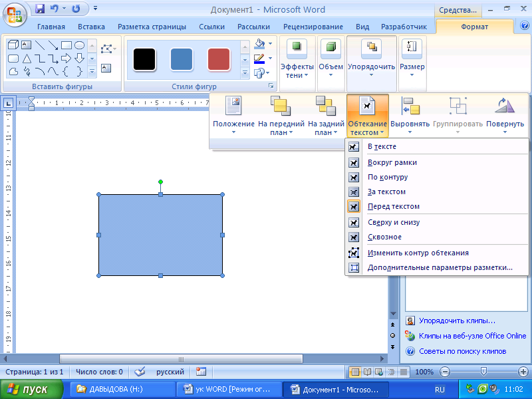Switch to ДАВЫДОВА (H:) taskbar window
The image size is (532, 399).
pyautogui.click(x=123, y=389)
